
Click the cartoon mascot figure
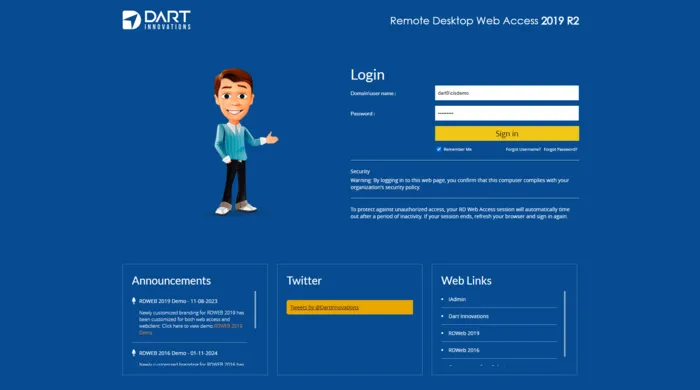[x=243, y=141]
